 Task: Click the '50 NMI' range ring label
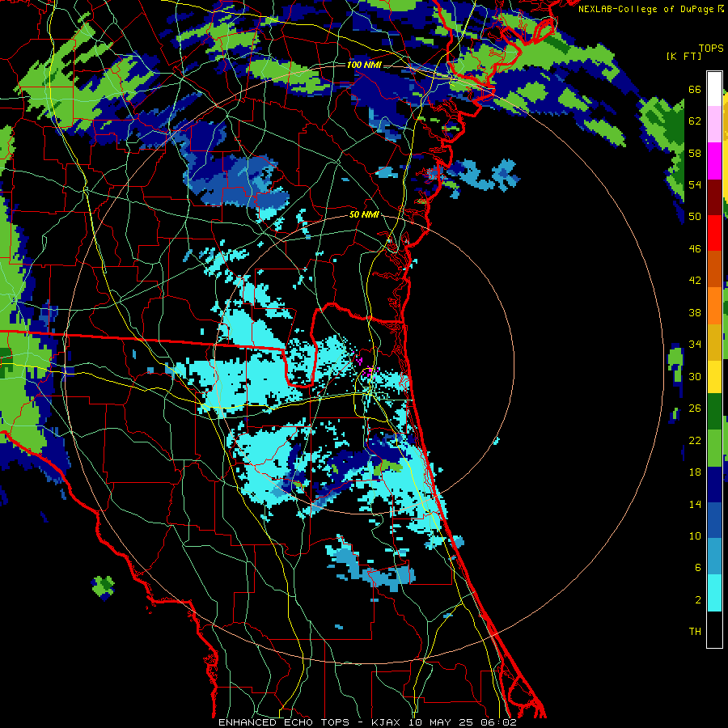tap(365, 214)
